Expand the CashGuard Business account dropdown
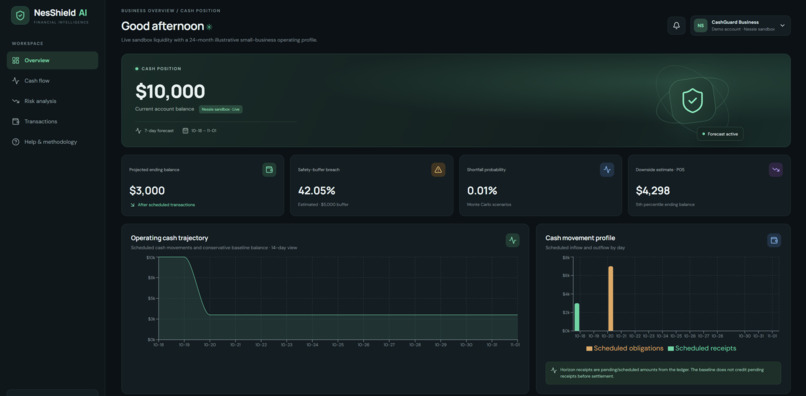The image size is (806, 396). (782, 25)
